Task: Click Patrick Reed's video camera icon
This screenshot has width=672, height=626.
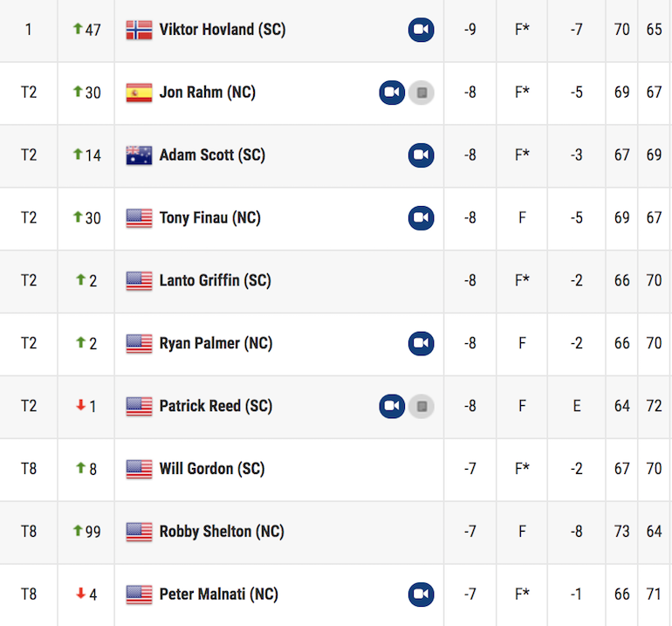Action: (392, 407)
